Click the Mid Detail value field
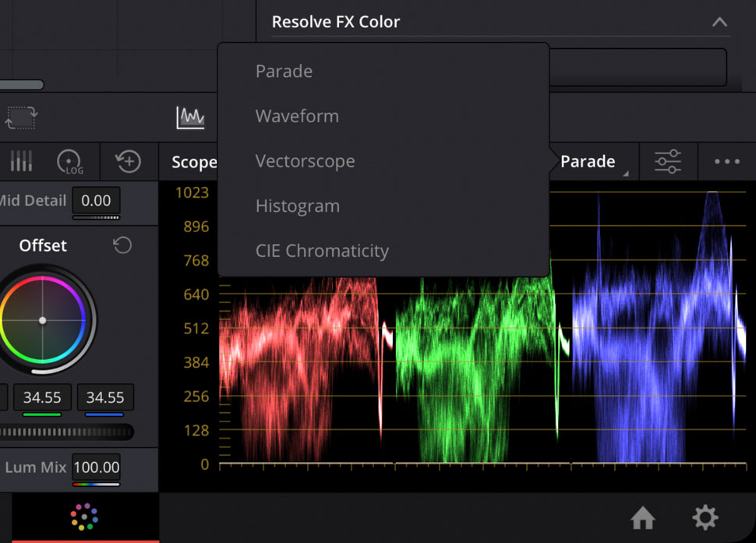Image resolution: width=756 pixels, height=543 pixels. point(96,200)
